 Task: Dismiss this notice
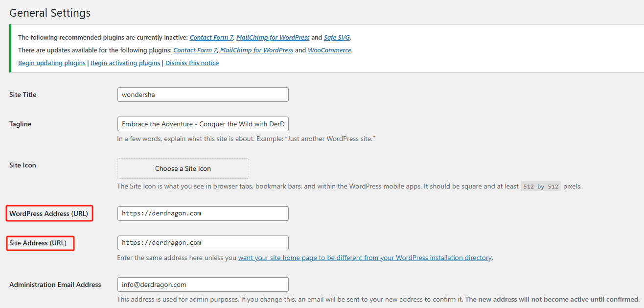(x=192, y=63)
